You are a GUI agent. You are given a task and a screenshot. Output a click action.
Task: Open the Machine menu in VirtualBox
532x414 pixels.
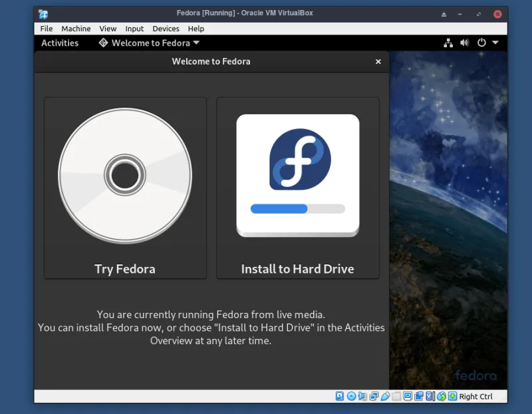(x=76, y=29)
